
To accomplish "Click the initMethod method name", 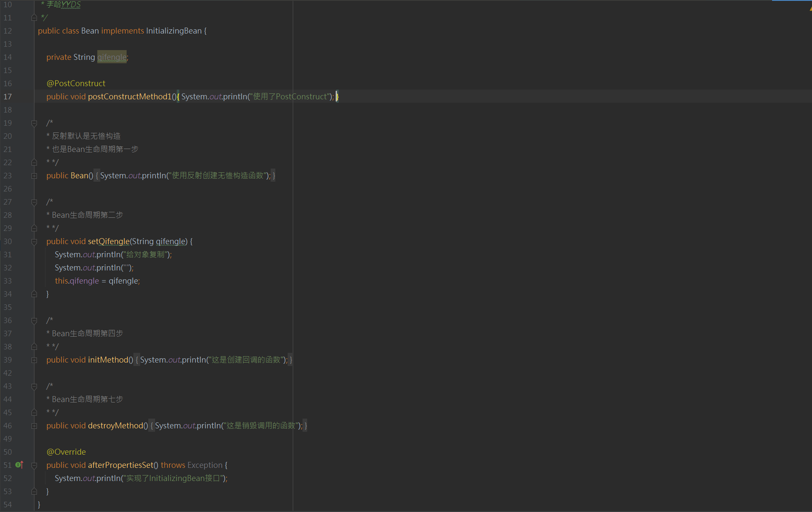I will (108, 360).
